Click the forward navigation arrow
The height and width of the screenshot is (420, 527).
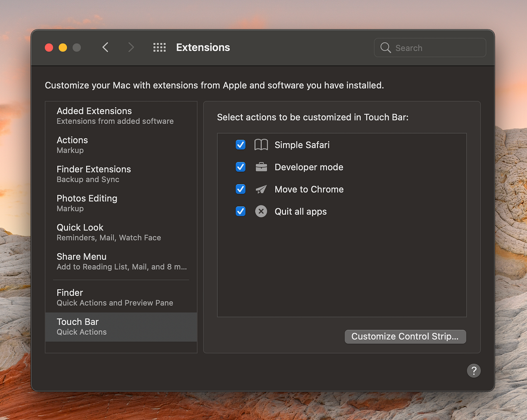pos(131,47)
